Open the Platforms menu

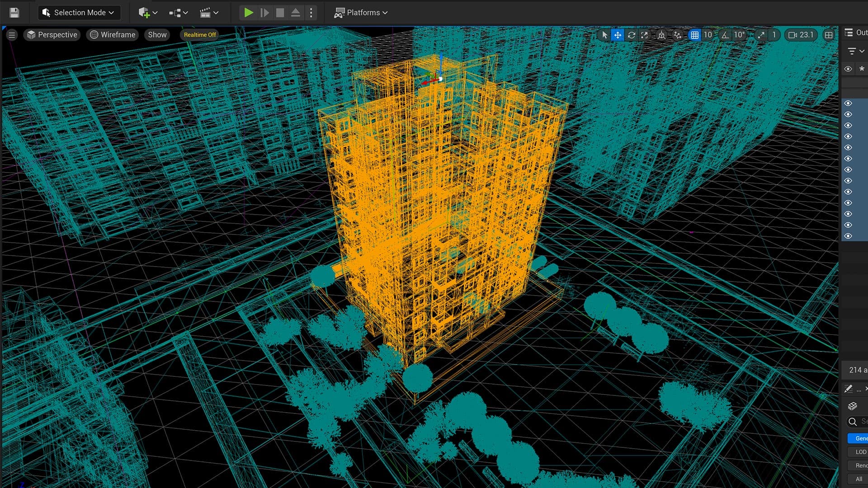[361, 13]
